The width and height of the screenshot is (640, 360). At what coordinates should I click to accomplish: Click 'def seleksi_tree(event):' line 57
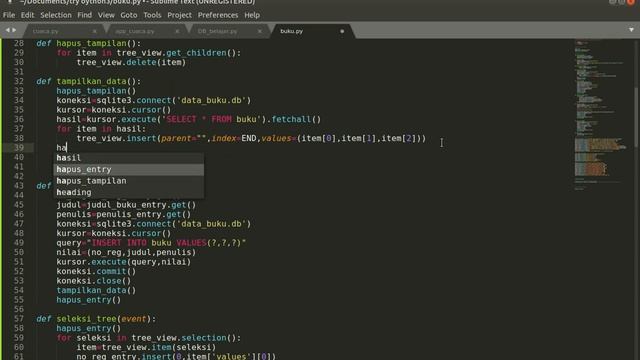pyautogui.click(x=96, y=319)
